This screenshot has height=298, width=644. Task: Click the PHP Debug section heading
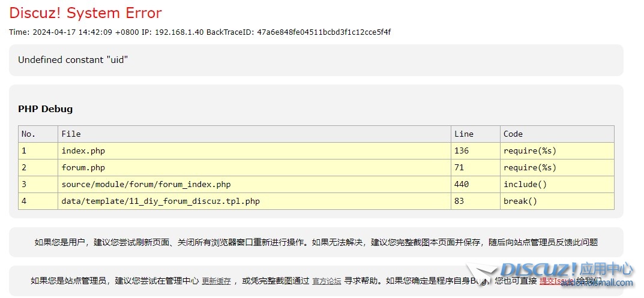coord(45,109)
